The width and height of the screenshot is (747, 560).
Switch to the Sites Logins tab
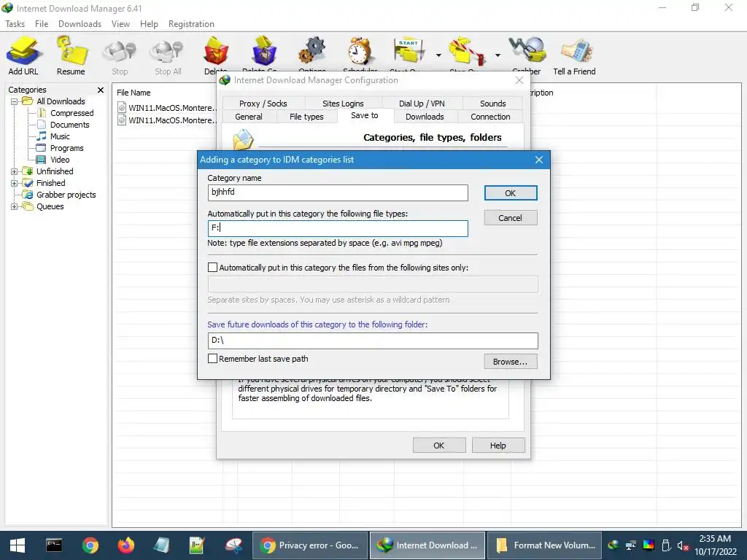click(343, 104)
